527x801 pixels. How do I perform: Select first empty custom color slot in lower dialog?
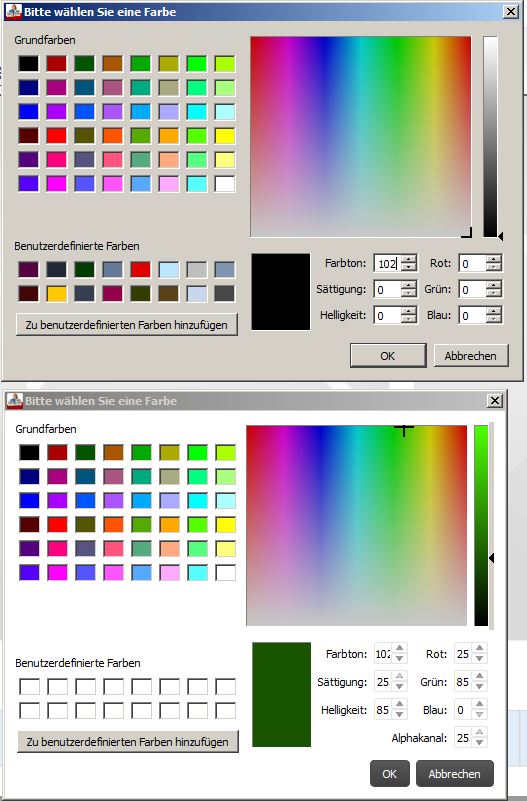coord(29,687)
